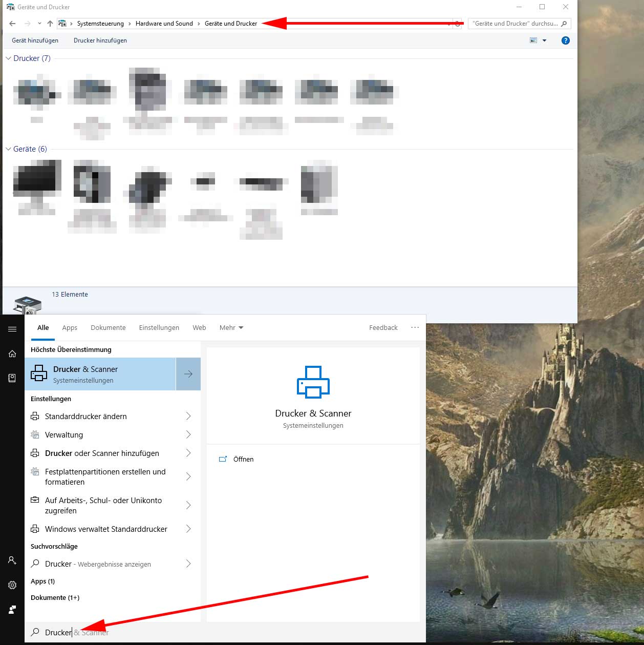Open Standarddrucker ändern setting
Image resolution: width=644 pixels, height=645 pixels.
click(x=86, y=417)
